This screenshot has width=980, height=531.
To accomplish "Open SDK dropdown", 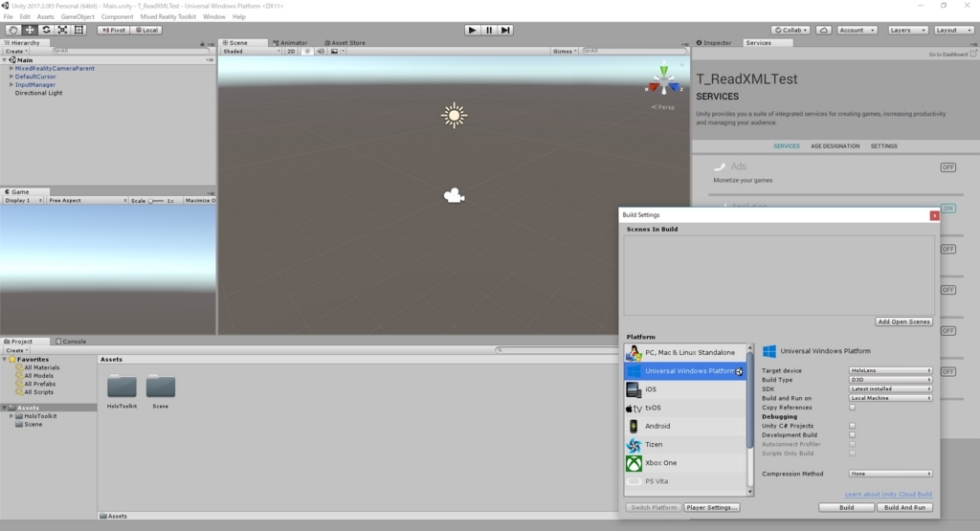I will (890, 388).
